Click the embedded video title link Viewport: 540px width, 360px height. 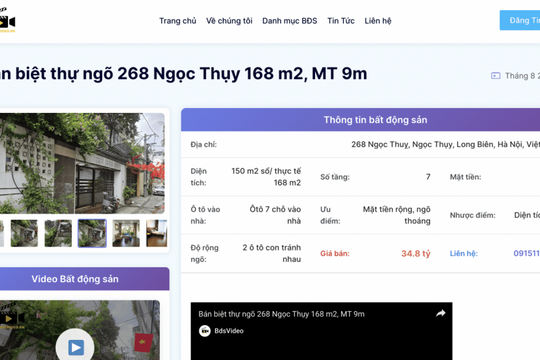point(281,314)
